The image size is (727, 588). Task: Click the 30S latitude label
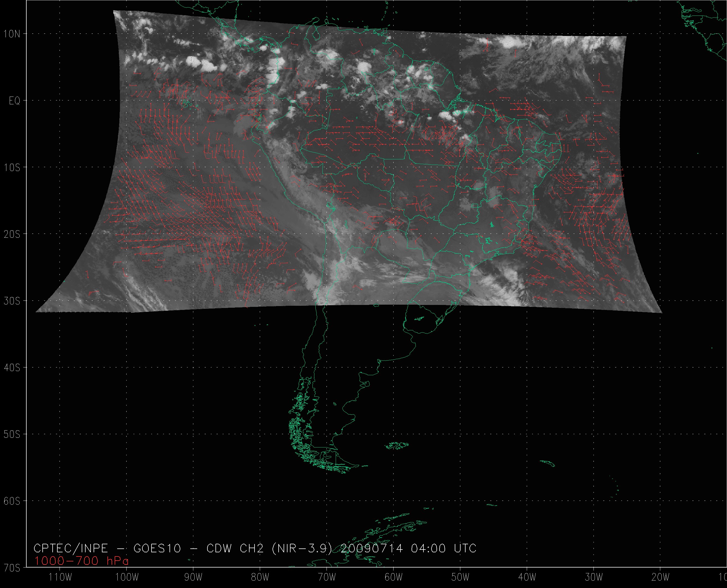click(x=12, y=301)
